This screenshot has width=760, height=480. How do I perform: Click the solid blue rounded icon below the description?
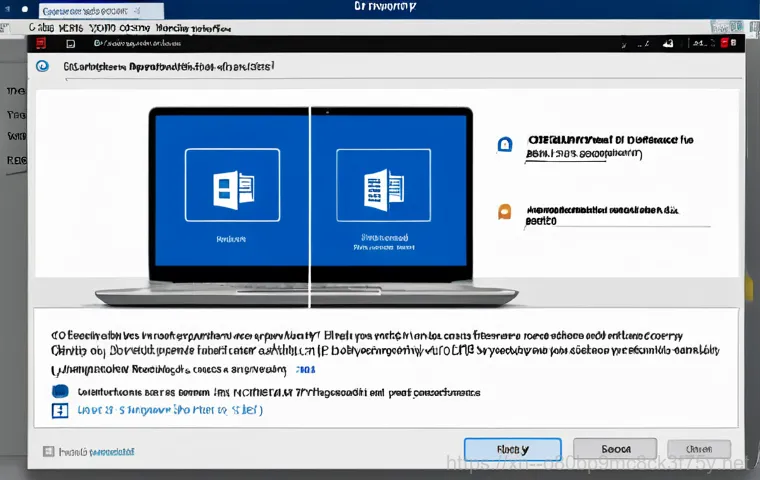pyautogui.click(x=60, y=391)
